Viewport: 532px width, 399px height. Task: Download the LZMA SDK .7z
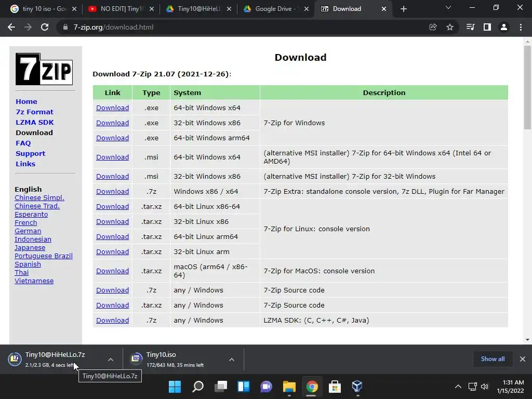tap(112, 320)
